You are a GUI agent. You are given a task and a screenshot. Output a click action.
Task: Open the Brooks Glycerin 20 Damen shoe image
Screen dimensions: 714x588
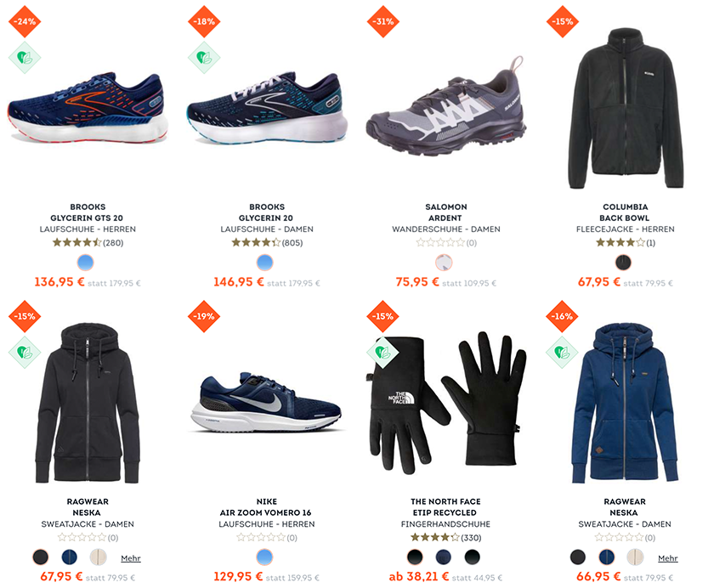coord(267,108)
